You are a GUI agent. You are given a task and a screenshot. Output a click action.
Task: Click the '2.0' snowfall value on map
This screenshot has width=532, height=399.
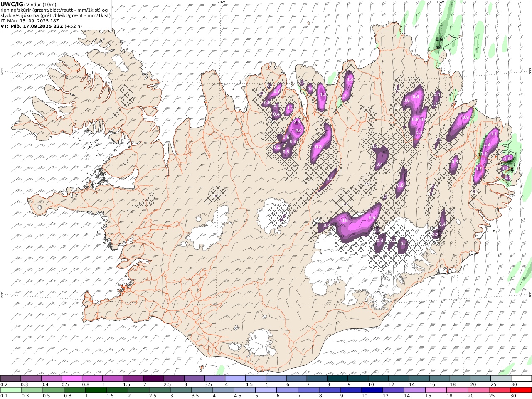[x=298, y=131]
